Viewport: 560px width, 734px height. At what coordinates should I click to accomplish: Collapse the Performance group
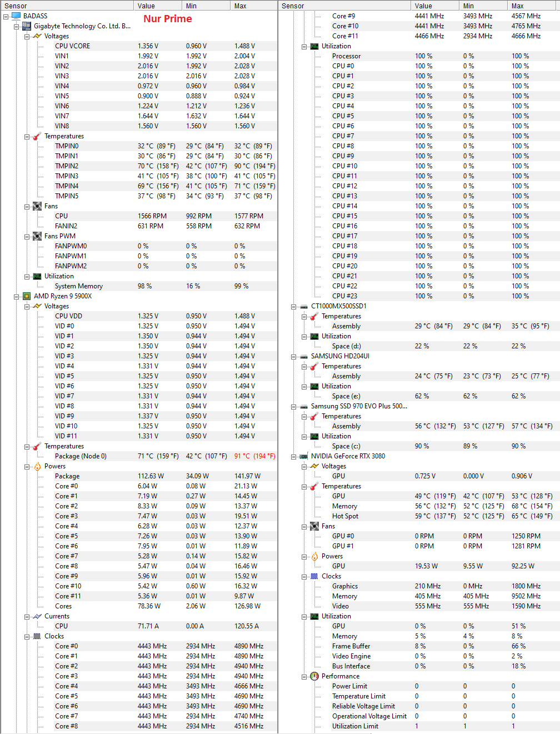[304, 676]
